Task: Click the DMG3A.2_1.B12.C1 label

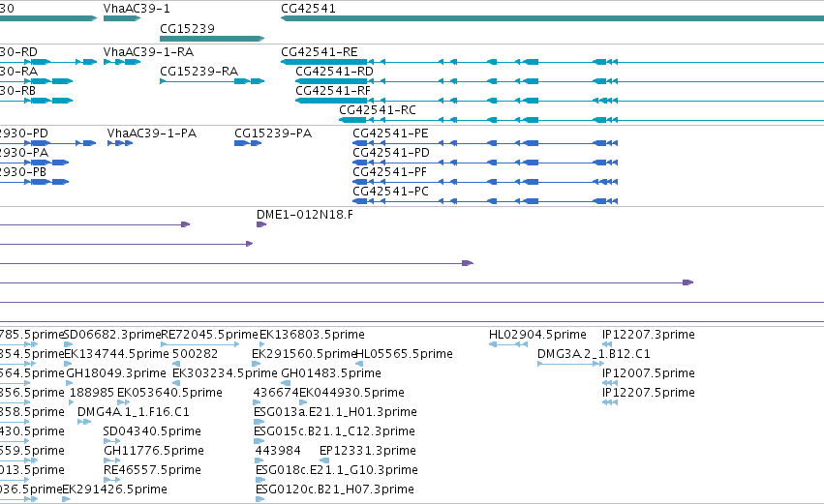Action: tap(594, 354)
